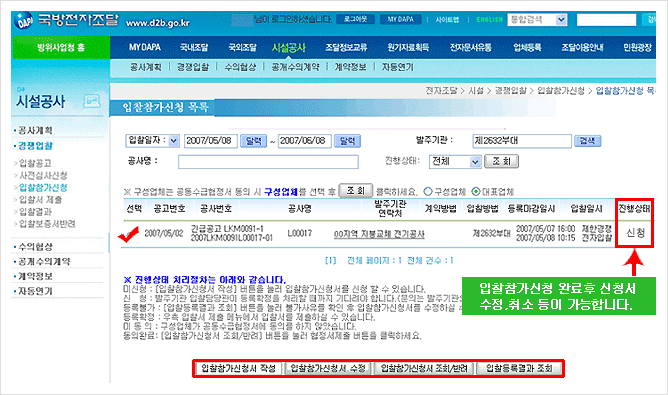The image size is (668, 395).
Task: Open the 민원광장 menu
Action: [637, 47]
